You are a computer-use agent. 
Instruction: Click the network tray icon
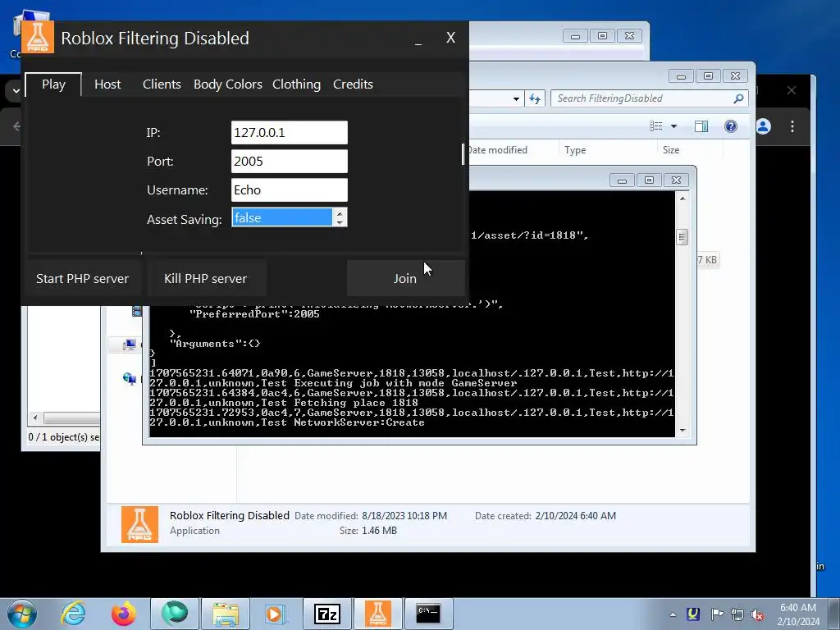pyautogui.click(x=737, y=614)
